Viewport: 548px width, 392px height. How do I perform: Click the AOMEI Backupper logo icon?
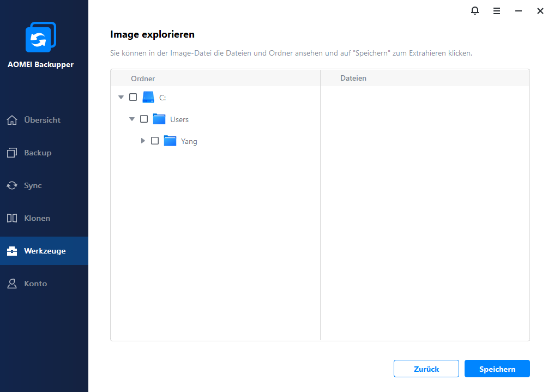[40, 37]
